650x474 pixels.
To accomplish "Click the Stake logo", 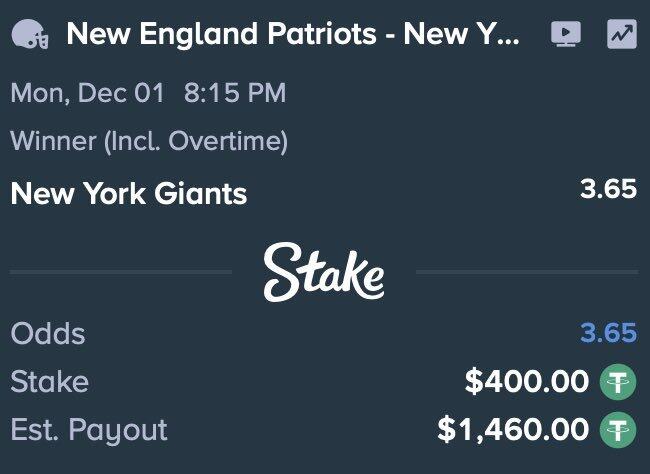I will (x=323, y=271).
